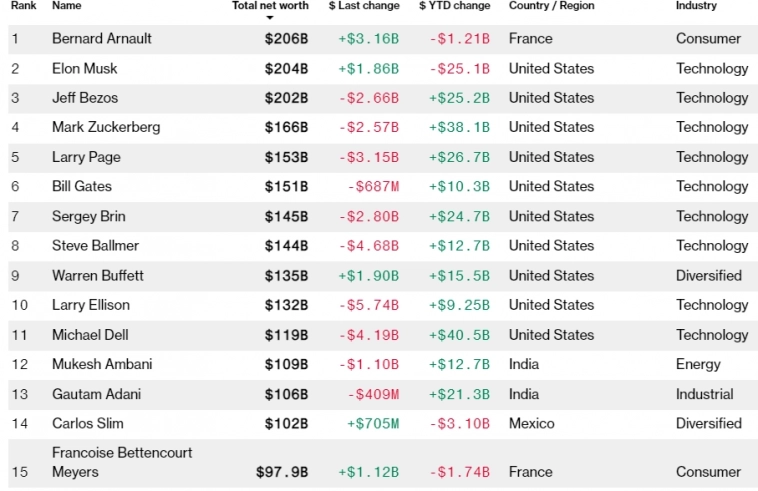This screenshot has width=758, height=491.
Task: Click the Industry column header
Action: 696,6
